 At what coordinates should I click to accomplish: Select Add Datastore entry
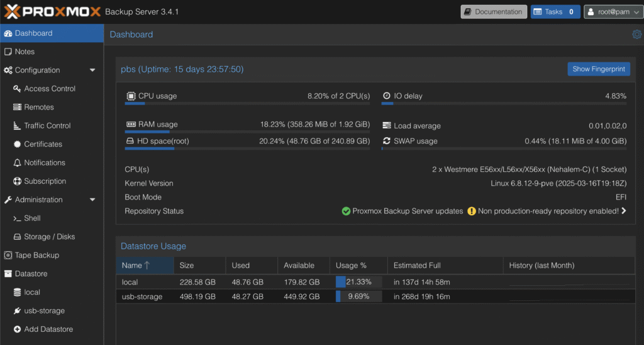(x=52, y=329)
